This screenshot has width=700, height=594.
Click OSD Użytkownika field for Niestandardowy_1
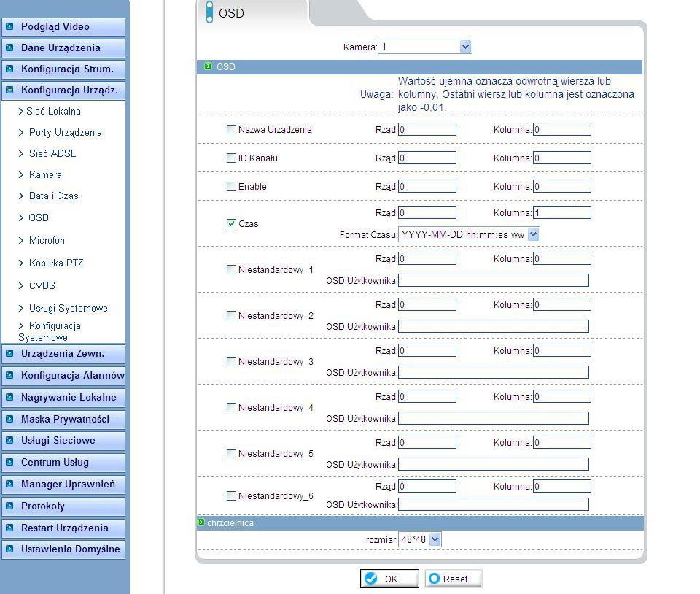click(x=494, y=280)
